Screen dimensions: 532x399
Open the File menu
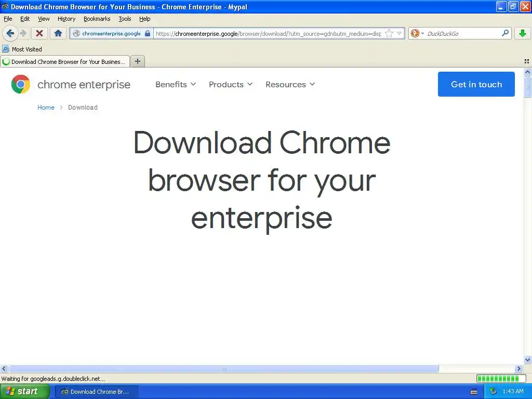pyautogui.click(x=8, y=19)
